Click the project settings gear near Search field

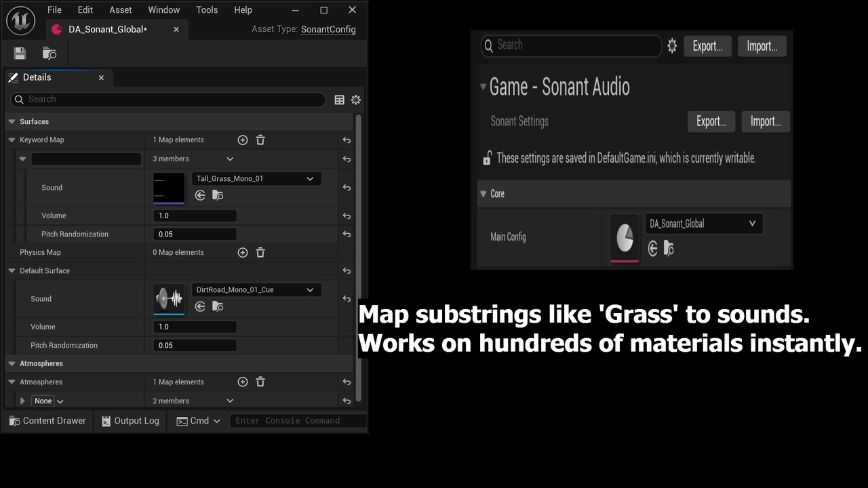pos(671,45)
